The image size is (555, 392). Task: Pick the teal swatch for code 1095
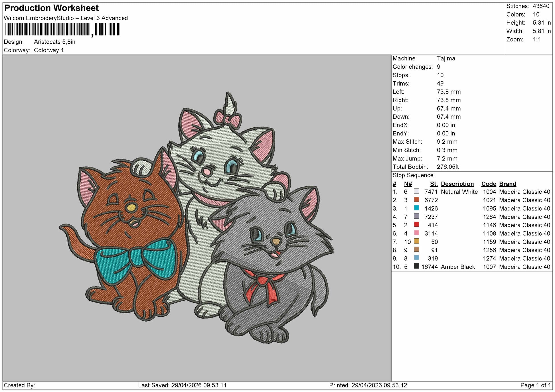pos(417,208)
